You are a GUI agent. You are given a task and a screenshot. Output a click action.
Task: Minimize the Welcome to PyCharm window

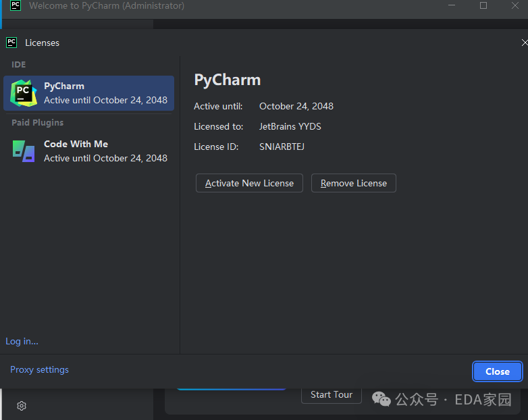(452, 5)
